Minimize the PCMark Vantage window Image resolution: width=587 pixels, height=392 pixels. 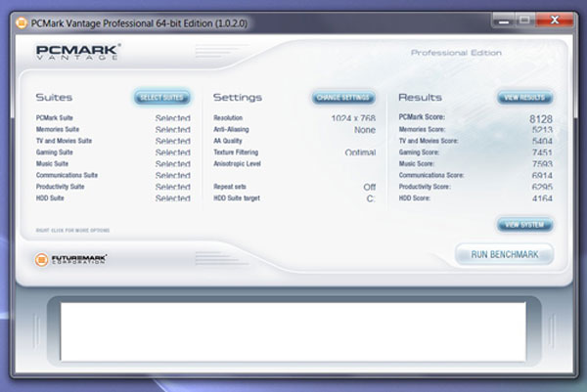pos(504,21)
